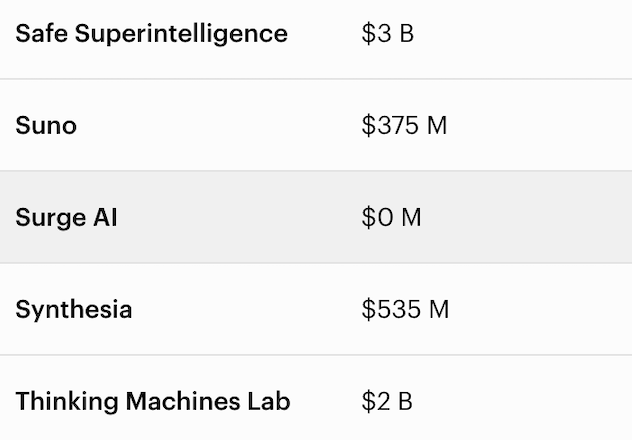Image resolution: width=632 pixels, height=440 pixels.
Task: Click the $0 M value
Action: tap(391, 218)
